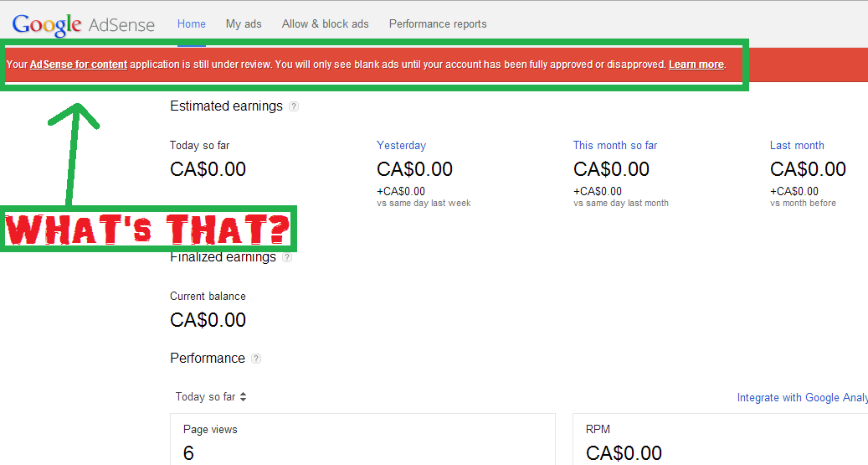Follow the AdSense for content link

coord(79,65)
